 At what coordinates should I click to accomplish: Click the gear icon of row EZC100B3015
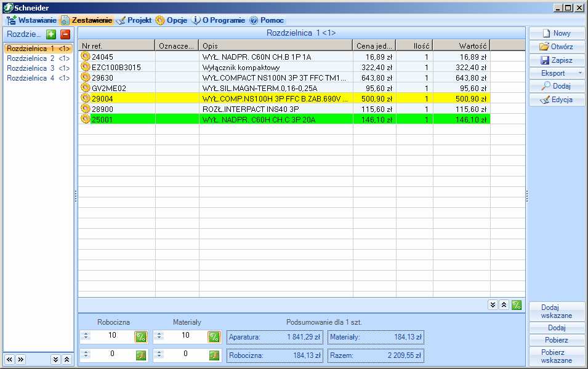86,66
